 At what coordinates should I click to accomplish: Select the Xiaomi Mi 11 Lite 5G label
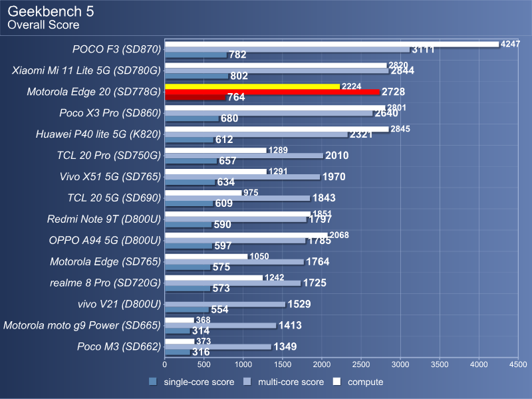coord(86,70)
